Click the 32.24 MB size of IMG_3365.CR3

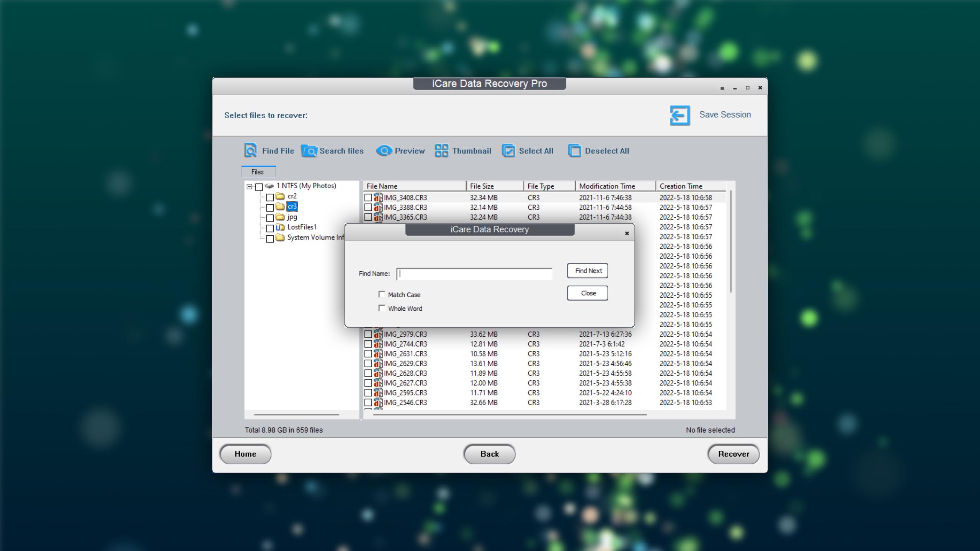coord(484,217)
